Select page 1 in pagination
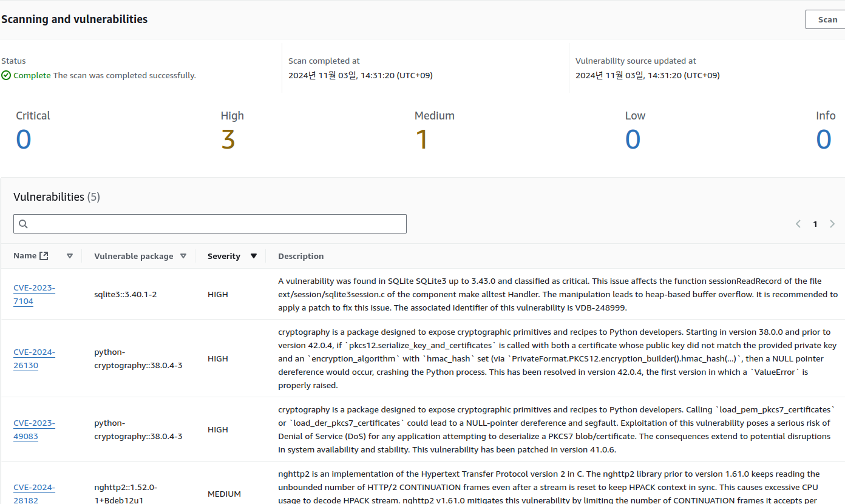 815,224
